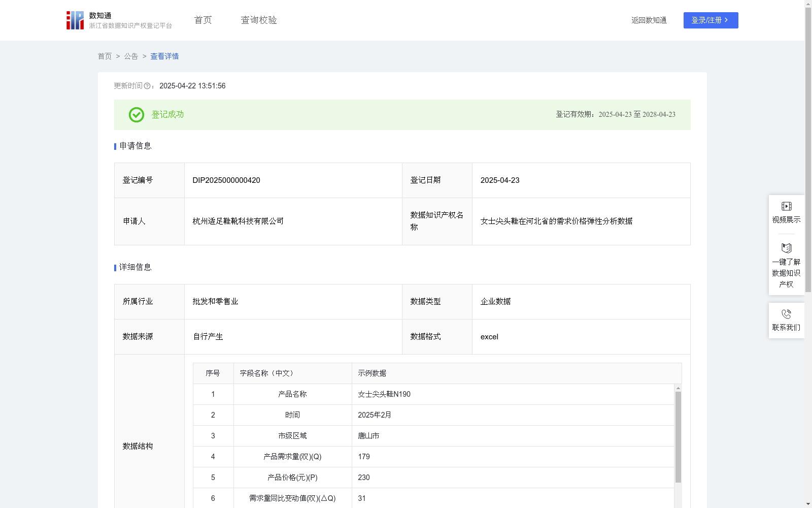Open the 首页 navigation menu item
The image size is (812, 508).
coord(203,20)
